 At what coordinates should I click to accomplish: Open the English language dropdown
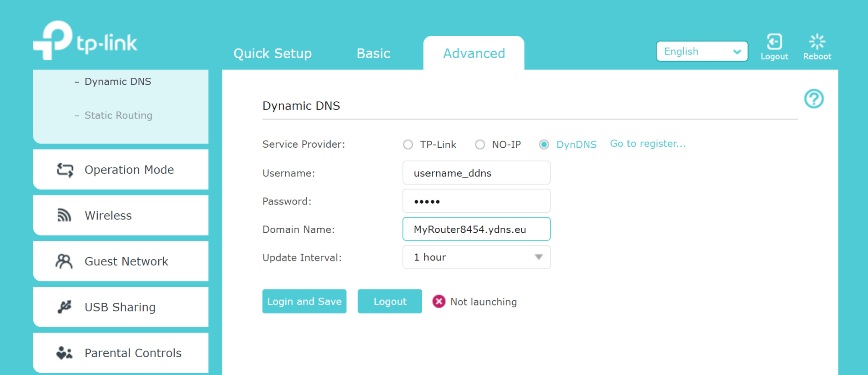(701, 51)
